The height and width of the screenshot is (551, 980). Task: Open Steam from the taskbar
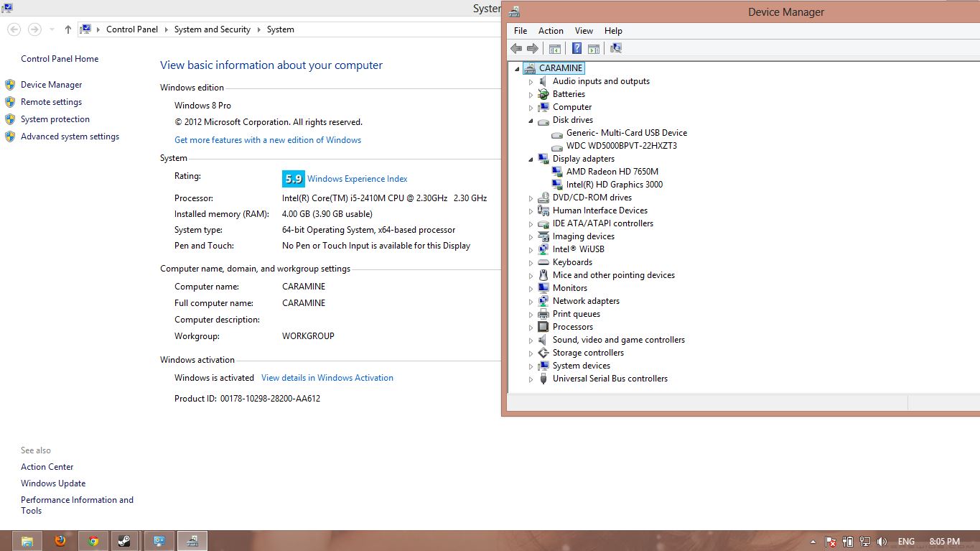[124, 541]
